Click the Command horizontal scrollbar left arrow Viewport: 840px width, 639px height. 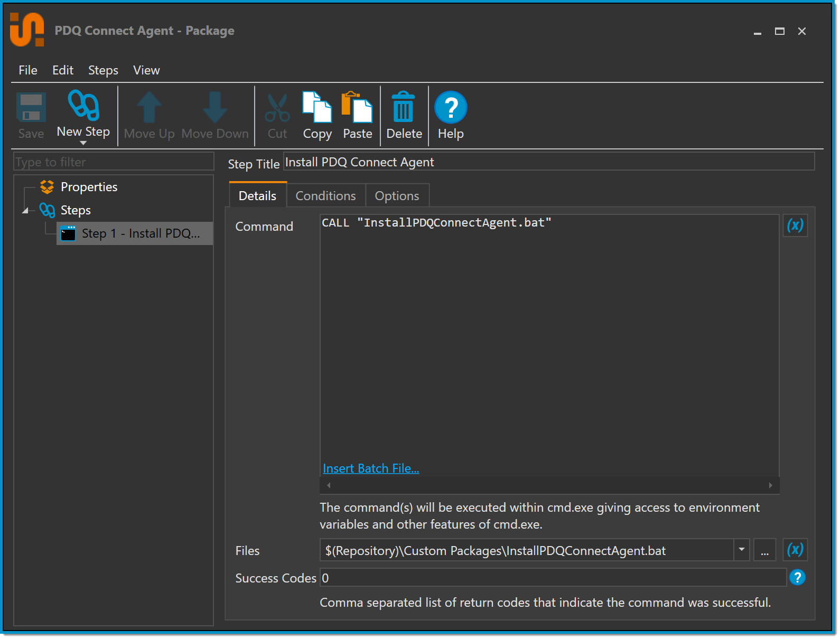click(x=329, y=485)
